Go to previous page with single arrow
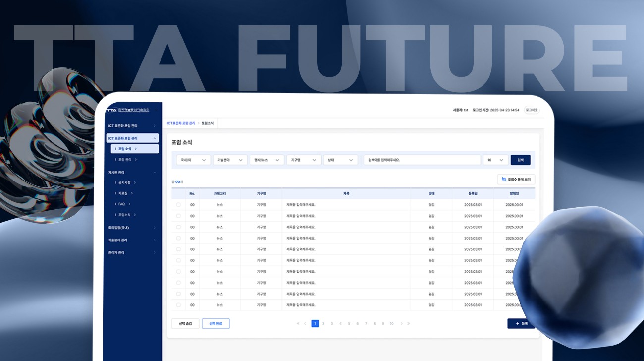Screen dimensions: 644x361 tap(305, 324)
